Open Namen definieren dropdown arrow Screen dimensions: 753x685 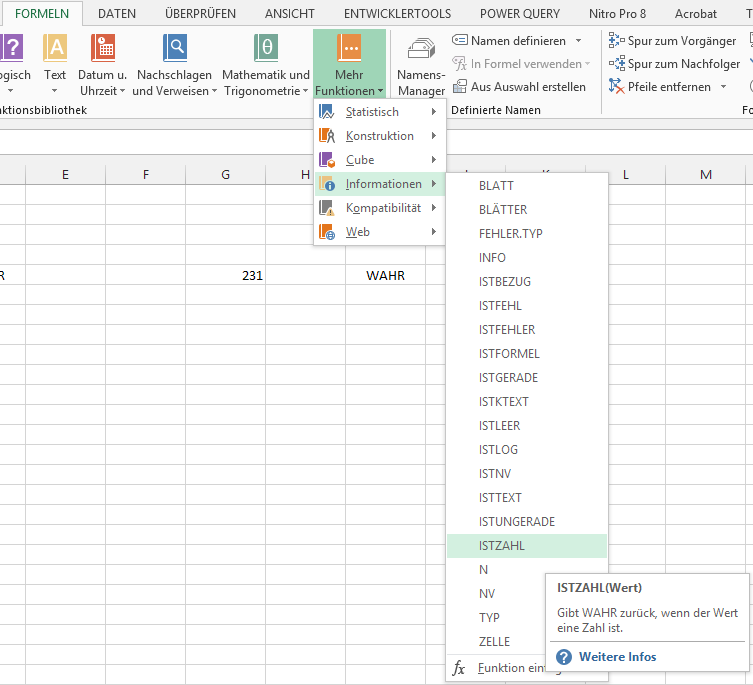point(579,41)
